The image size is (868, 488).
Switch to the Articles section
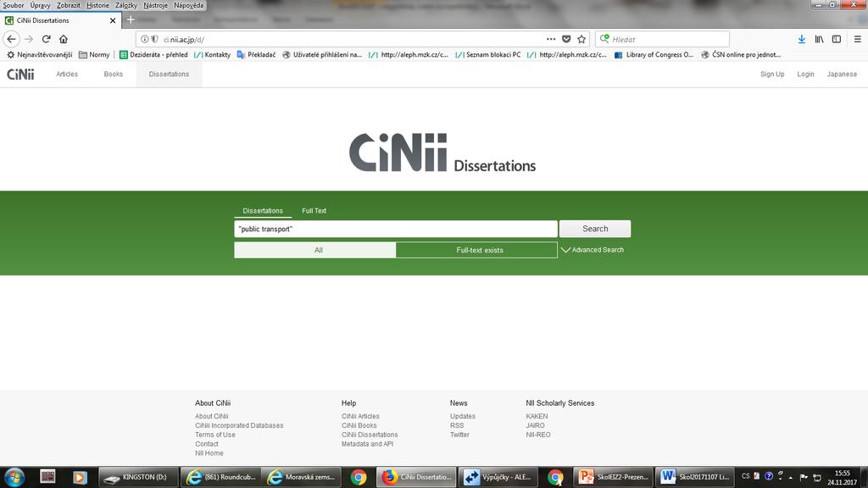[67, 75]
